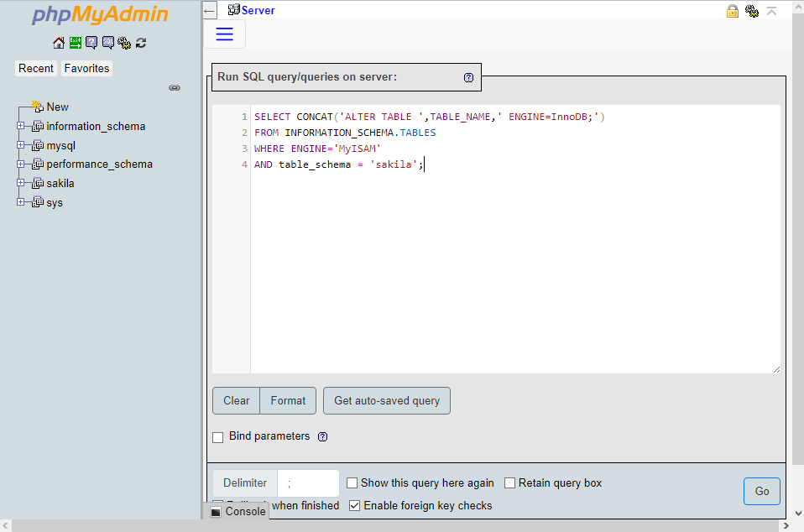
Task: Click the mysql database icon
Action: [38, 145]
